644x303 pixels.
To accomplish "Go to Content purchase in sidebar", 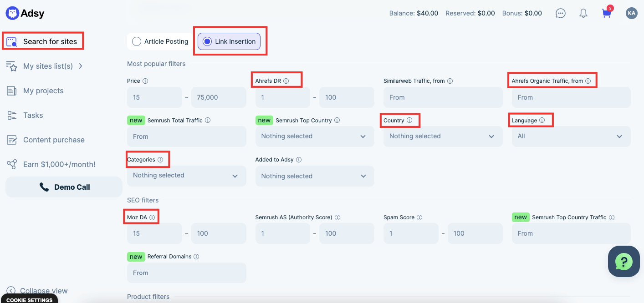I will pos(54,140).
